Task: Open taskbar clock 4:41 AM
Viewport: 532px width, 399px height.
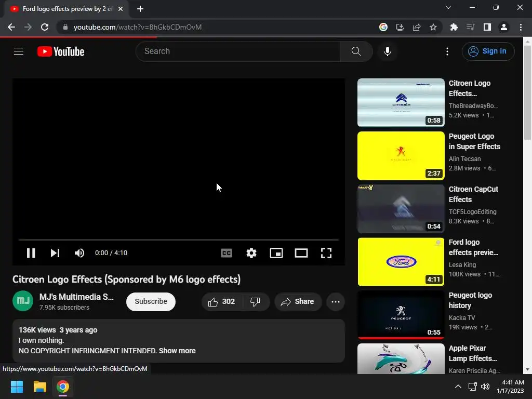Action: click(510, 387)
